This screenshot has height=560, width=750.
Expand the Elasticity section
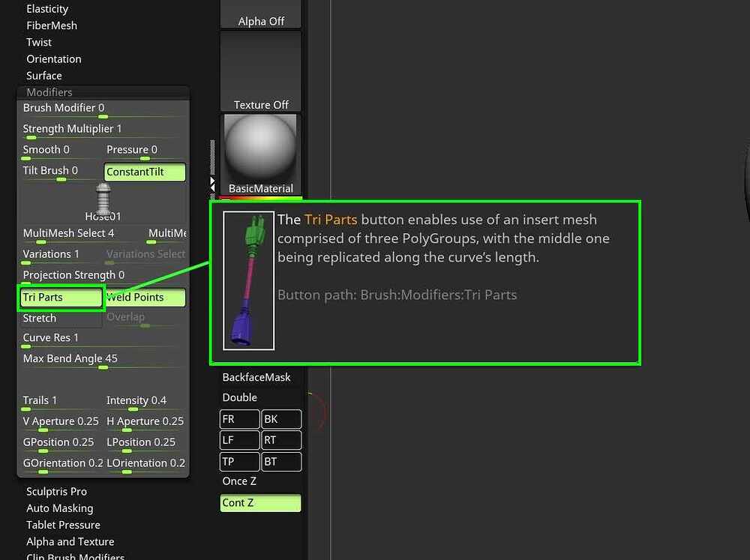(47, 9)
